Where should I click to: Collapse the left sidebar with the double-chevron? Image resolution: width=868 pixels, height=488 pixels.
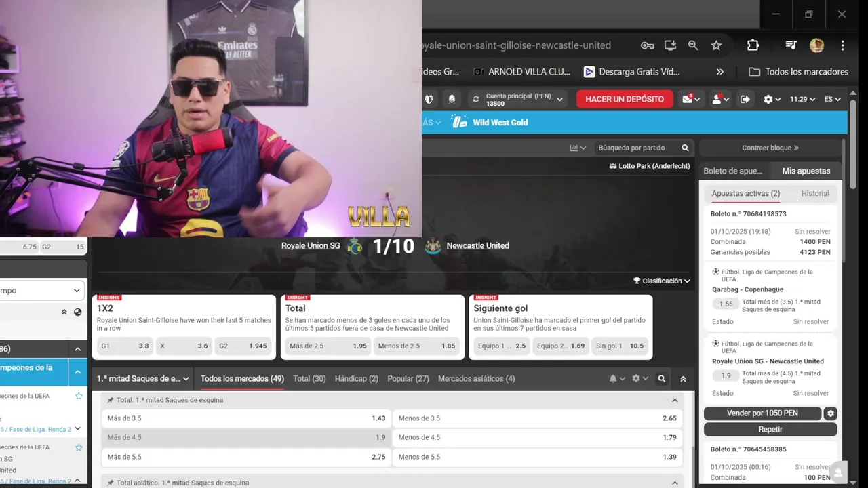(64, 312)
